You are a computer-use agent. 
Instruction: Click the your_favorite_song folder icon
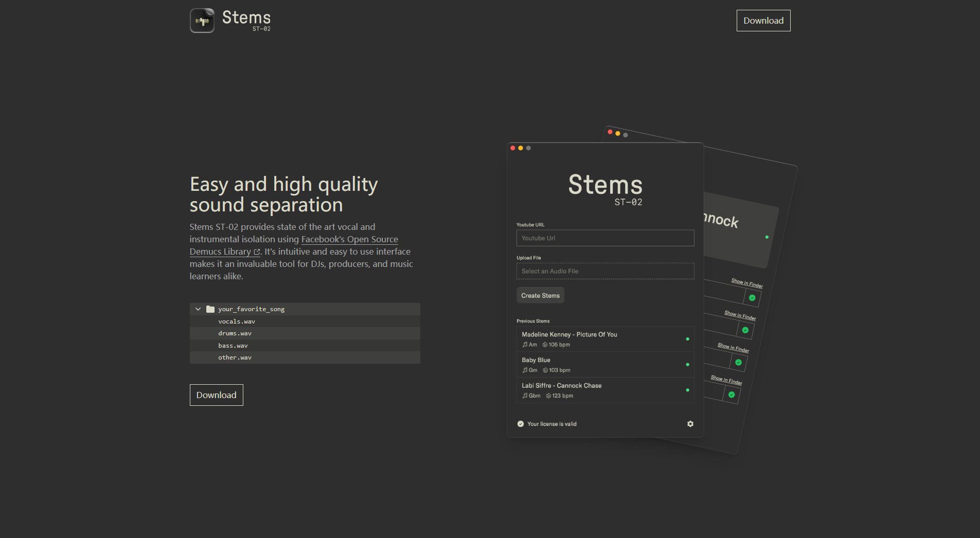pyautogui.click(x=210, y=309)
